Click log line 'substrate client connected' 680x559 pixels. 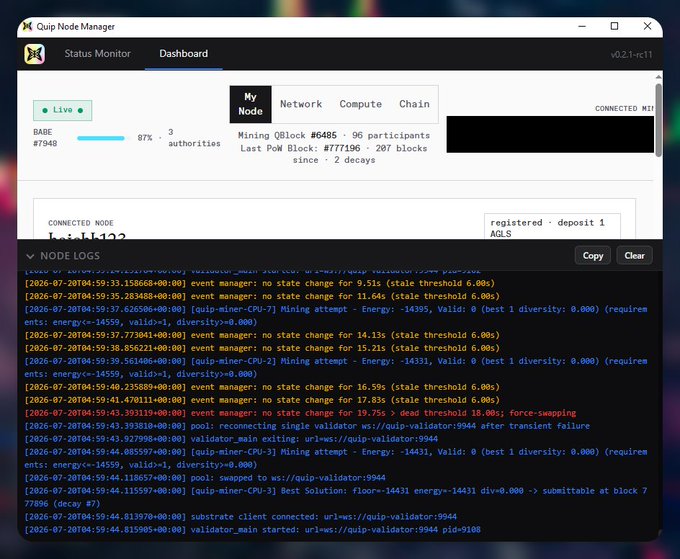(240, 517)
